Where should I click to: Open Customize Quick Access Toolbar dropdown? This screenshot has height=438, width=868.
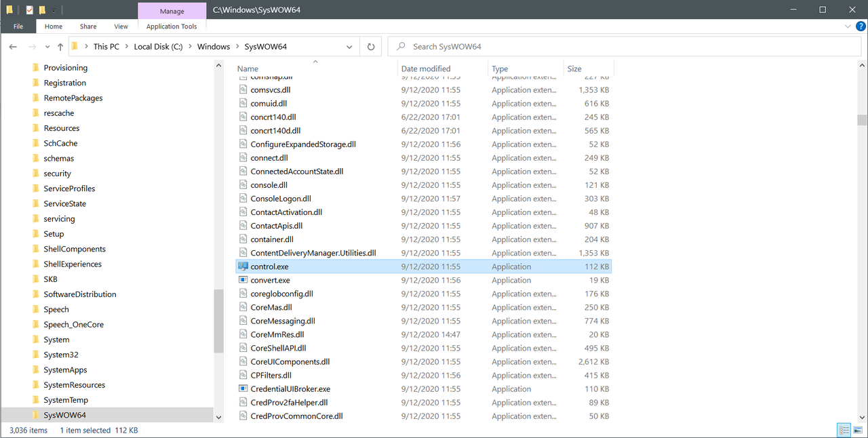point(54,10)
